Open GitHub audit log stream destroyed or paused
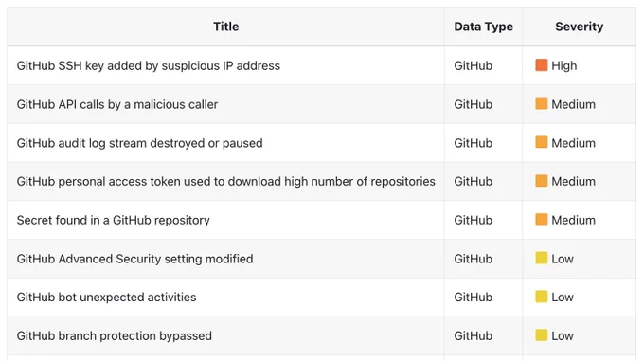 coord(139,143)
